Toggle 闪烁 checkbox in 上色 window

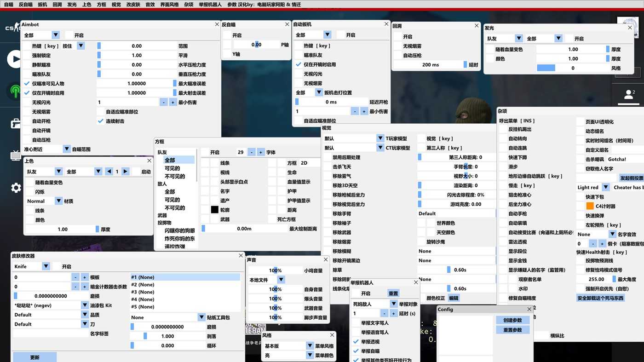(30, 192)
